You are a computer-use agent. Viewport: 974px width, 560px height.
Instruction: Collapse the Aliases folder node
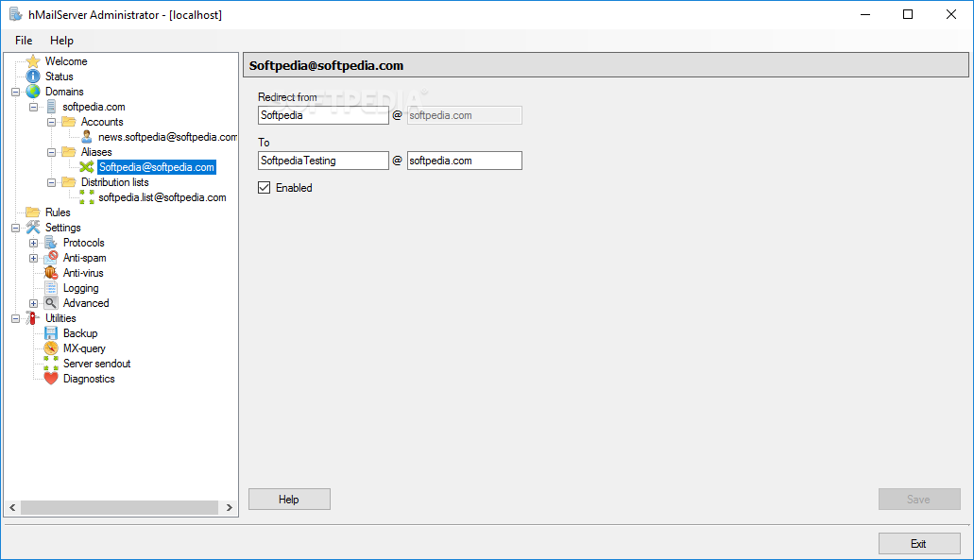click(x=52, y=152)
